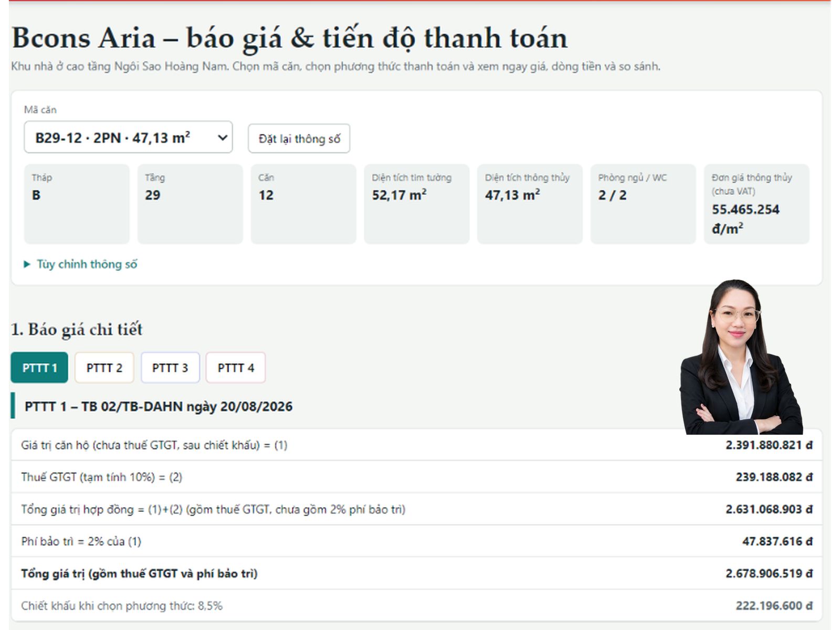Click the value 2.391.880.821 đ
The image size is (840, 630).
769,445
